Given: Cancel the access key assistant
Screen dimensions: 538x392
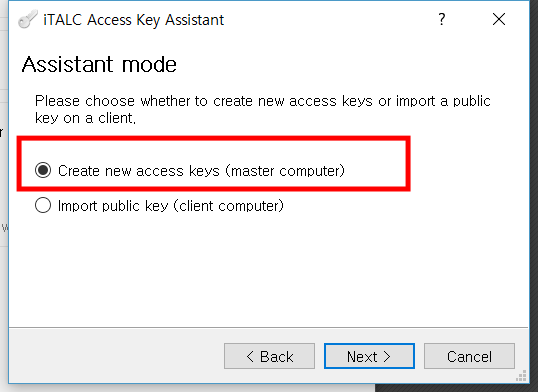Looking at the screenshot, I should 469,356.
